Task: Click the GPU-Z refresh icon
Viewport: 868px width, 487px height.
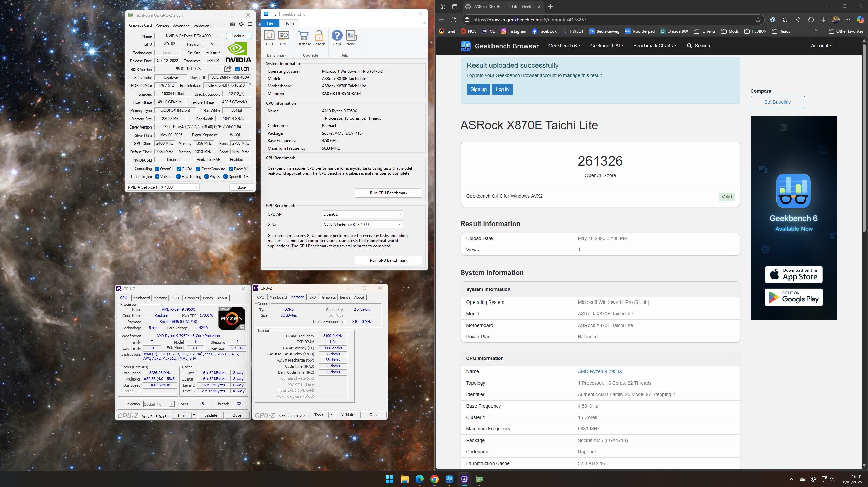Action: [x=241, y=24]
